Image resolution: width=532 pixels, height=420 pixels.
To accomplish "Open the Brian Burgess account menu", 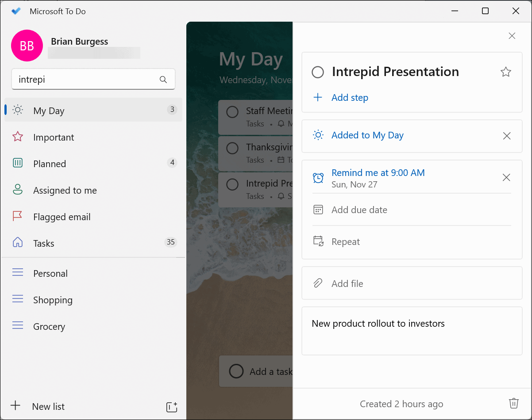I will point(27,46).
